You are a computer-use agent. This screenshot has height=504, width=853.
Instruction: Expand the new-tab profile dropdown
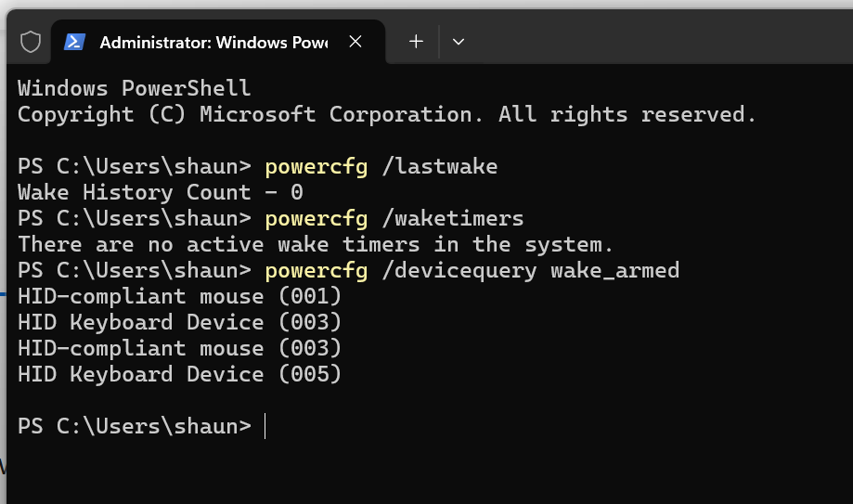click(458, 42)
